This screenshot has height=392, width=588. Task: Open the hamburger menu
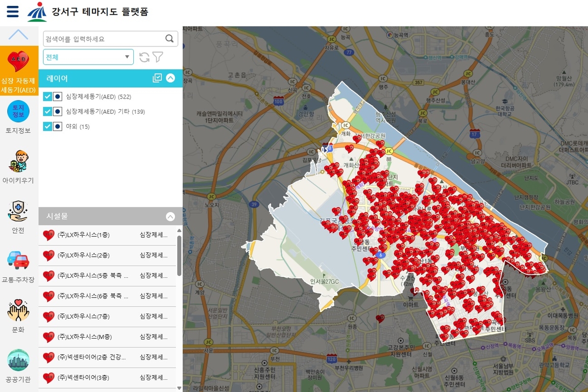pos(13,12)
